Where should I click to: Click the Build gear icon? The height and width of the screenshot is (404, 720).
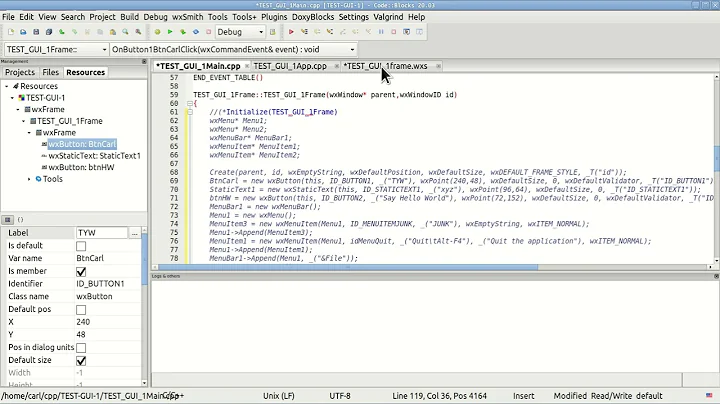(158, 32)
